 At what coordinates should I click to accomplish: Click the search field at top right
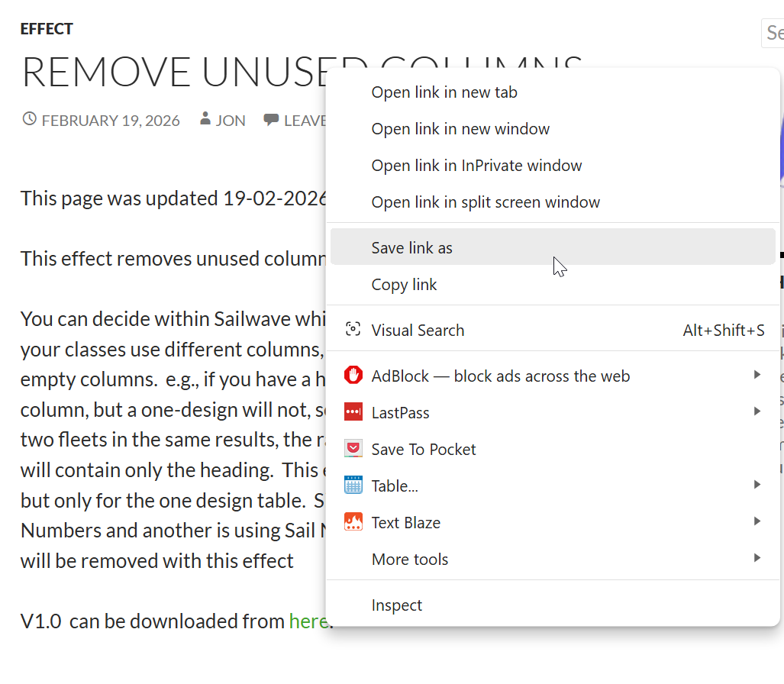point(773,33)
